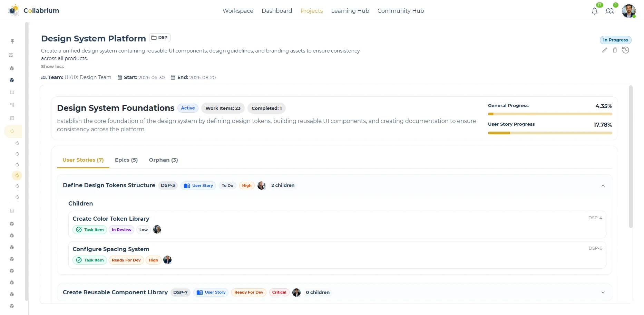Open Projects in top navigation

point(312,11)
